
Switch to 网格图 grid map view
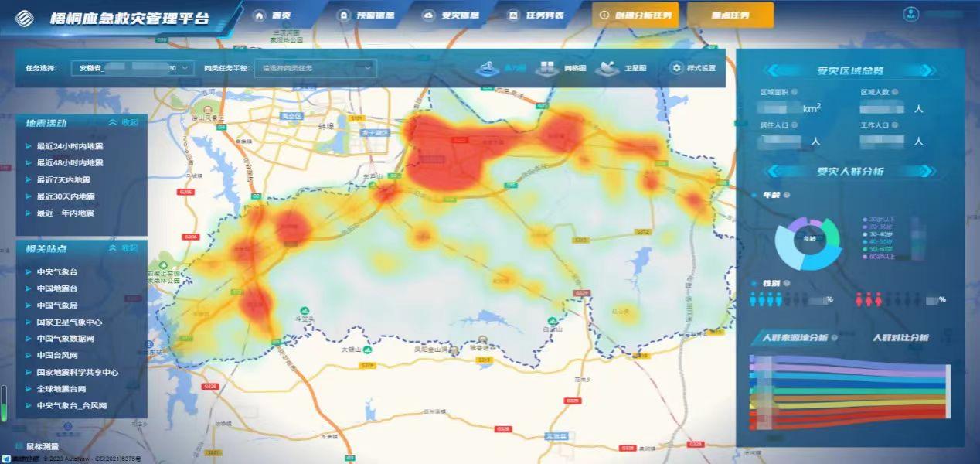point(548,69)
